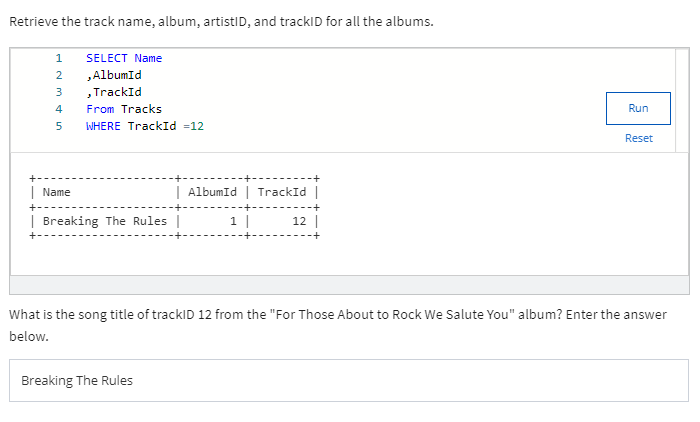Click the Run button
The image size is (700, 422).
coord(638,108)
